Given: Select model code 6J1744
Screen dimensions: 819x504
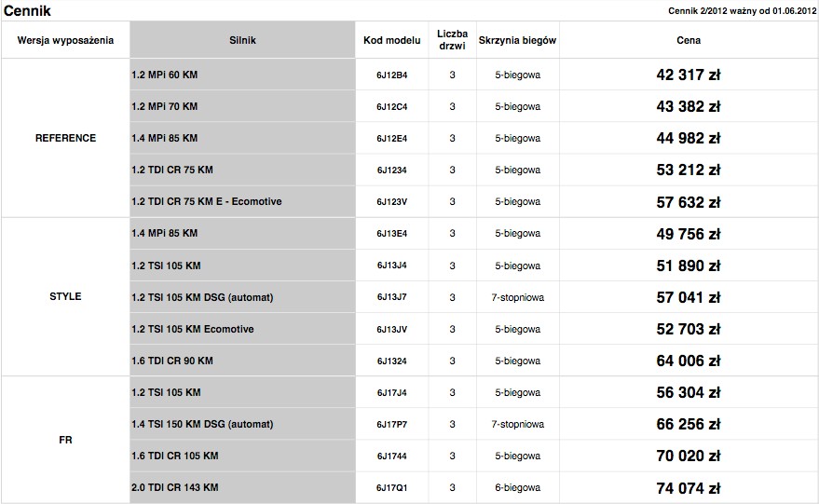Looking at the screenshot, I should click(x=391, y=456).
